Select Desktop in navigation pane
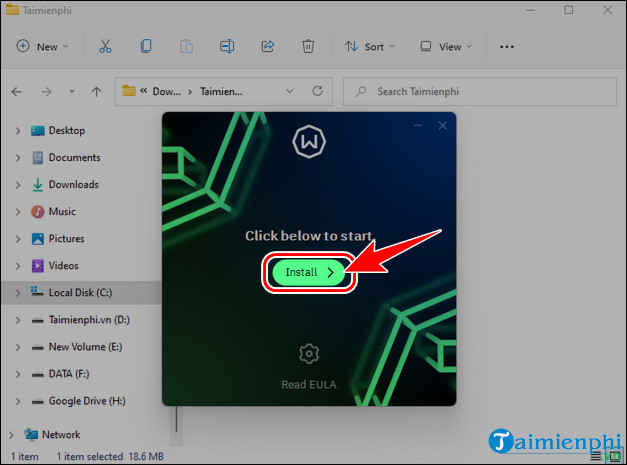 point(67,131)
